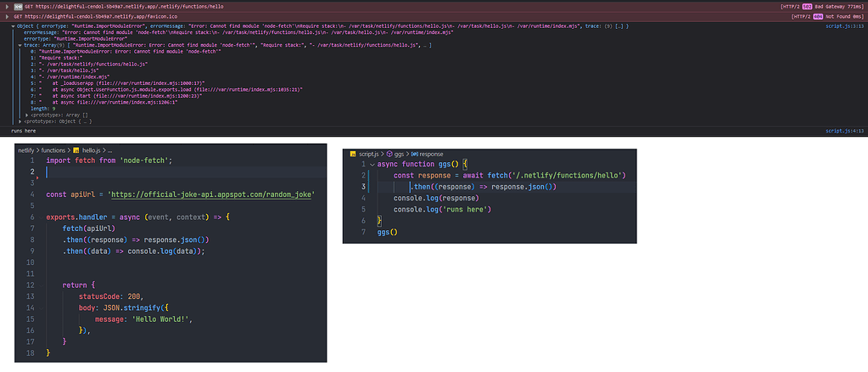Click the ellipsis breadcrumb after hello.js
Image resolution: width=868 pixels, height=372 pixels.
click(x=109, y=150)
